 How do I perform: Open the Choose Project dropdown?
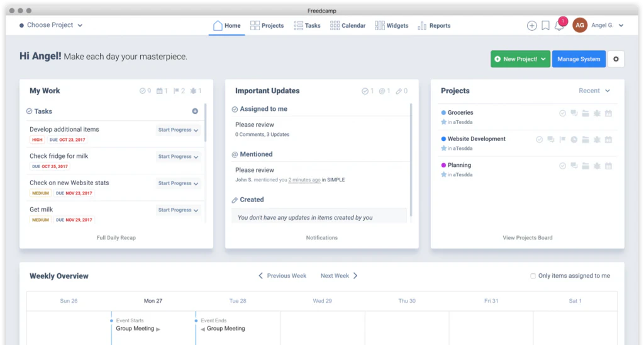(x=51, y=25)
